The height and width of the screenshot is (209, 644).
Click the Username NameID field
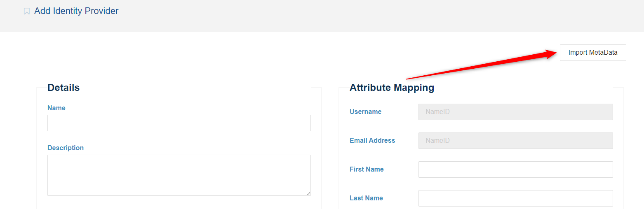point(515,112)
